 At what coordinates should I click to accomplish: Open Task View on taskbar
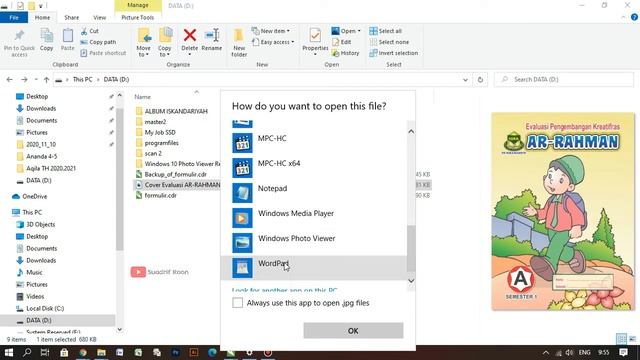(x=45, y=352)
